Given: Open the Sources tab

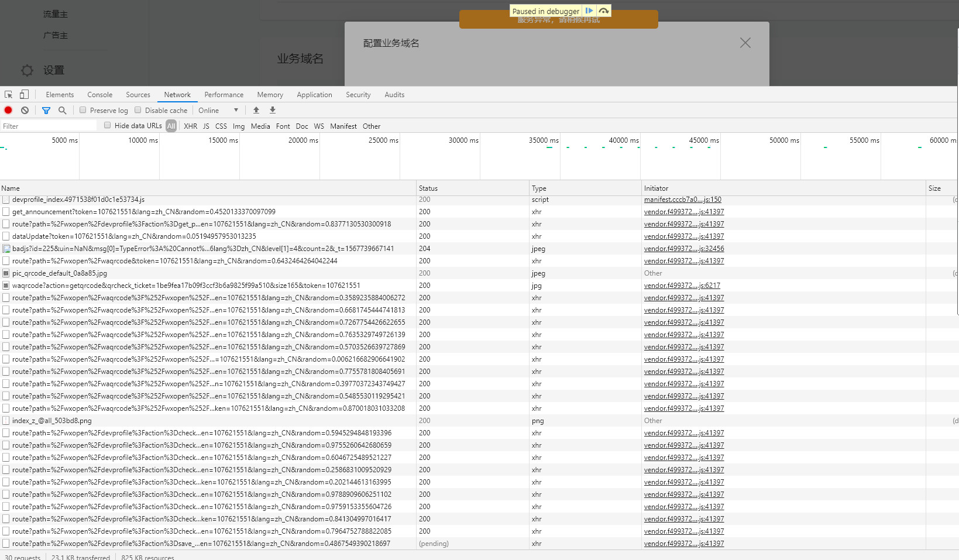Looking at the screenshot, I should (x=138, y=95).
